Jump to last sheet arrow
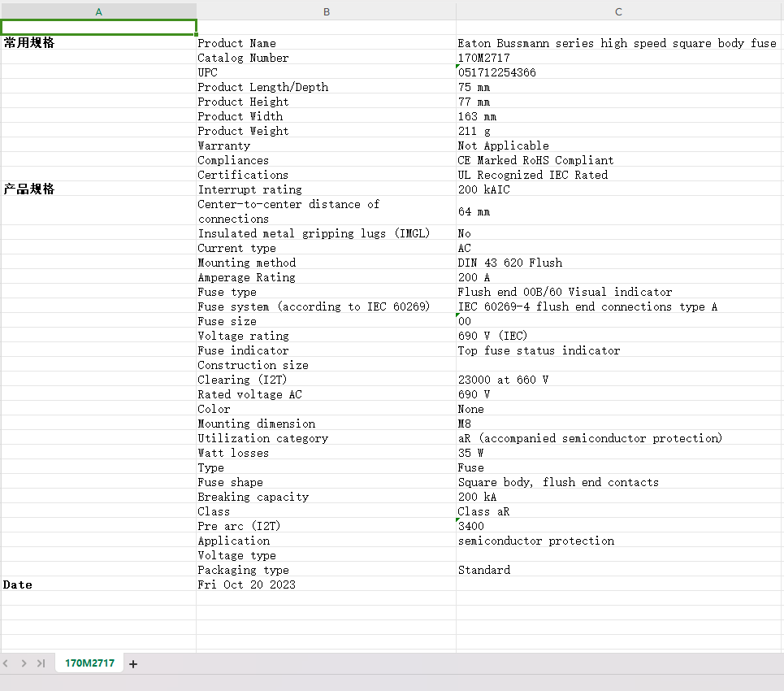This screenshot has width=784, height=691. [x=41, y=663]
